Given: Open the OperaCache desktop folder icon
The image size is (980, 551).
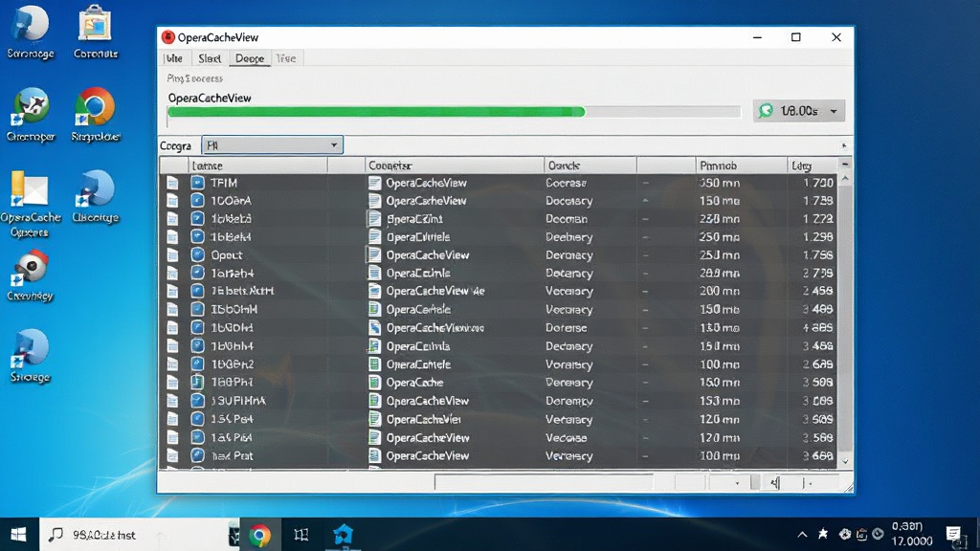Looking at the screenshot, I should click(x=29, y=189).
